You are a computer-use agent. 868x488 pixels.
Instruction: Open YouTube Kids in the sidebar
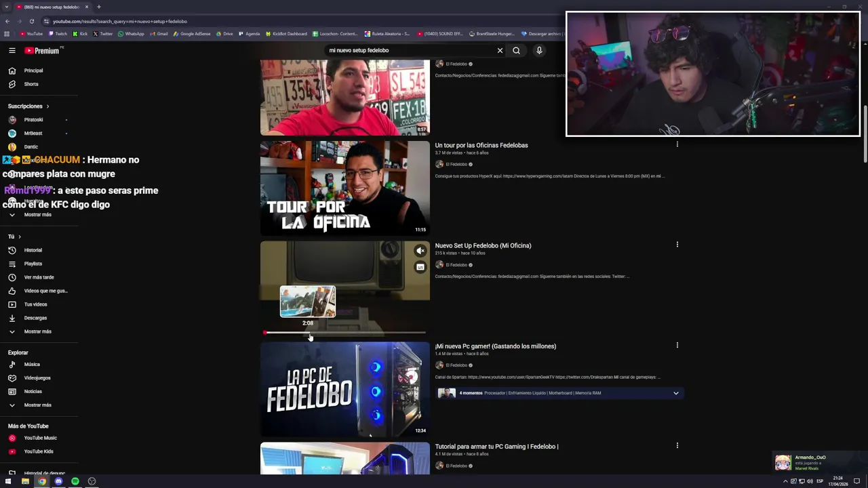coord(39,451)
